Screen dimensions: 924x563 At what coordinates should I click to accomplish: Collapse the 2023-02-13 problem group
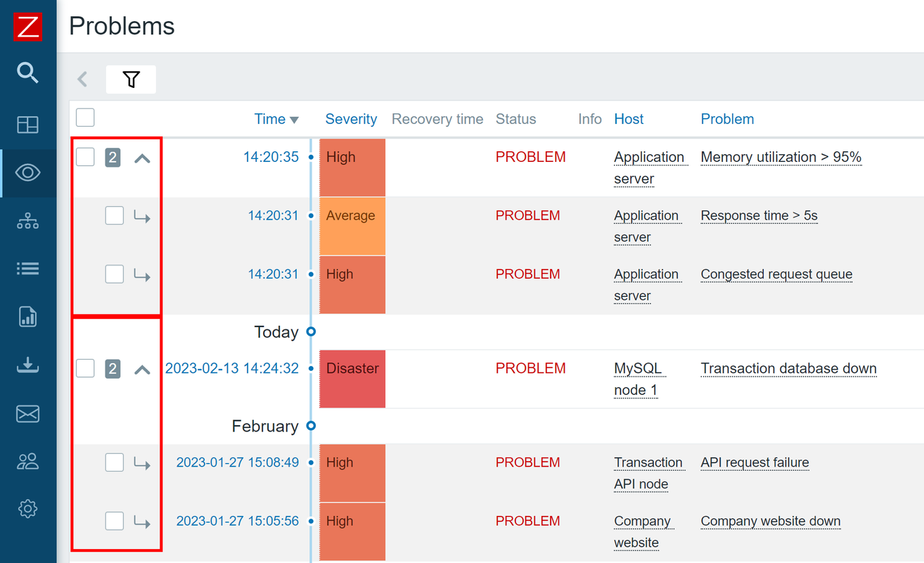142,368
